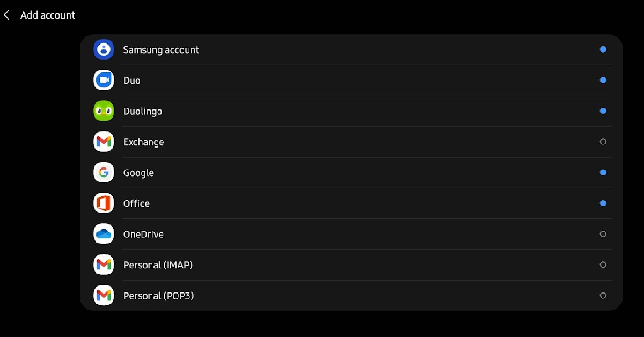Go back using the arrow icon
Image resolution: width=644 pixels, height=337 pixels.
click(7, 16)
